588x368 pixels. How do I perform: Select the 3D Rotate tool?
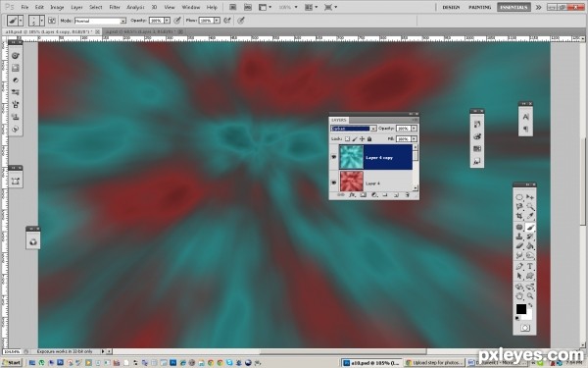[x=519, y=287]
